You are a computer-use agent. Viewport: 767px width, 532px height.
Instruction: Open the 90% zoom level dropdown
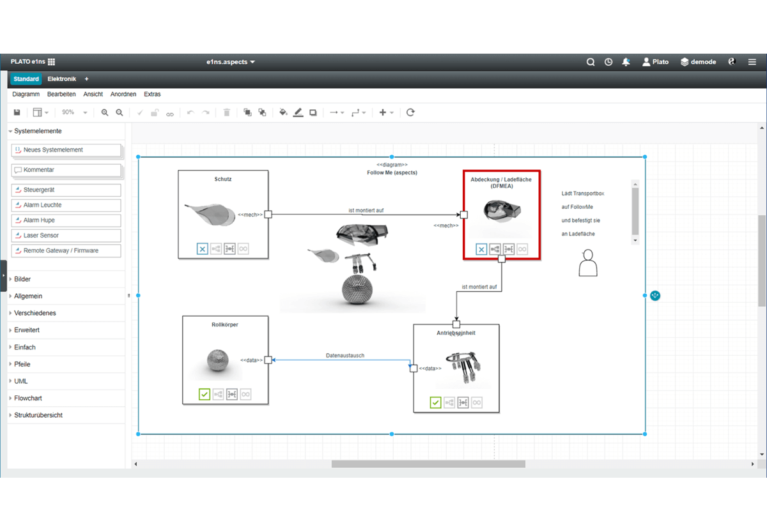pyautogui.click(x=74, y=112)
